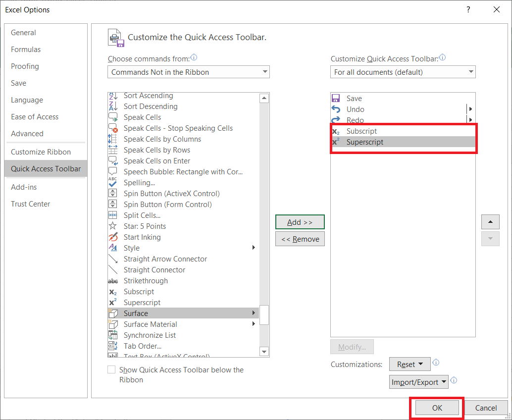The image size is (512, 420).
Task: Enable Show Quick Access Toolbar below the Ribbon
Action: [112, 369]
